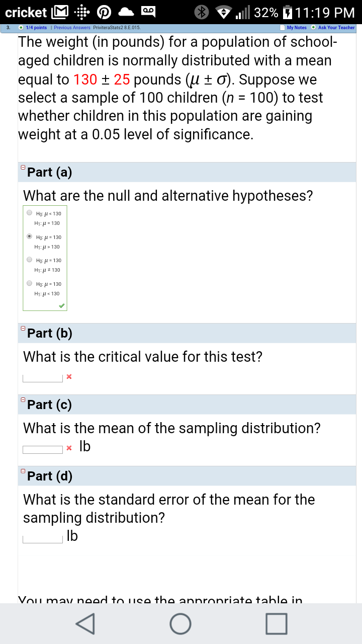This screenshot has width=362, height=644.
Task: Tap the Gmail notification icon
Action: coord(61,12)
